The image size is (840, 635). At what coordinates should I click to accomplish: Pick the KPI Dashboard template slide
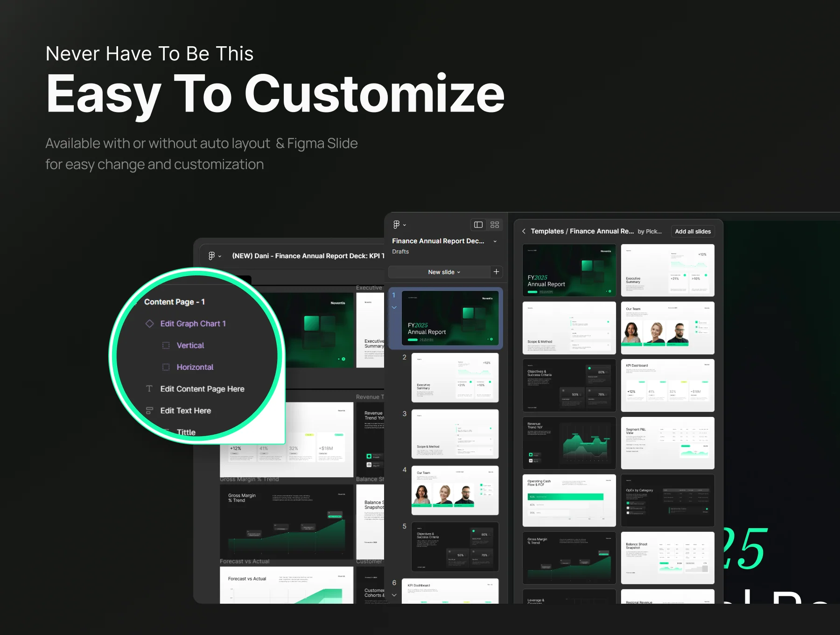pos(668,386)
